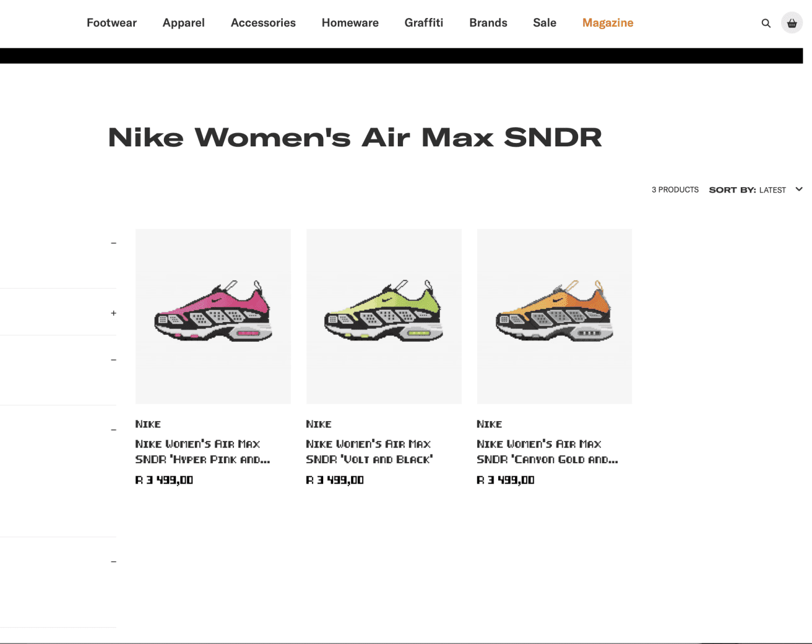Click the Volt and Black price R 3 499,00
The image size is (812, 644).
coord(335,480)
